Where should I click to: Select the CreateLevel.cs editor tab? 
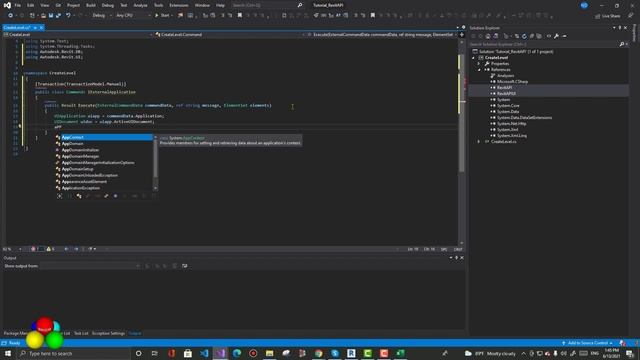pyautogui.click(x=17, y=28)
